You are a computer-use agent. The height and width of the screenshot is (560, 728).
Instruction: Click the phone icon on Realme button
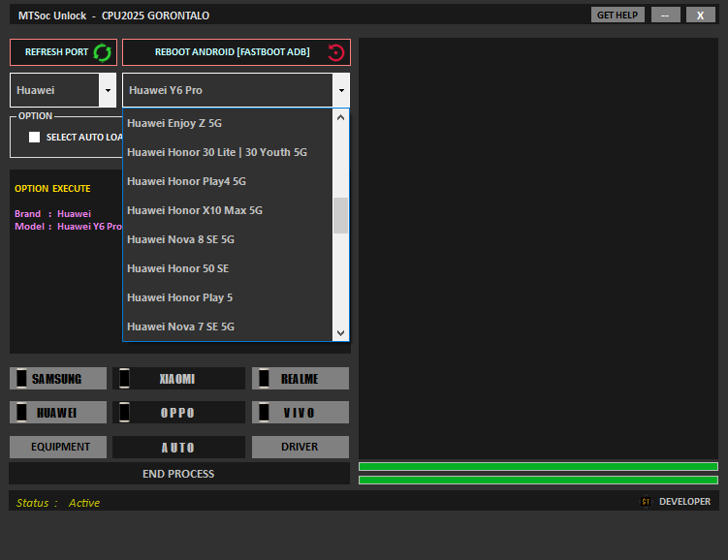click(264, 378)
